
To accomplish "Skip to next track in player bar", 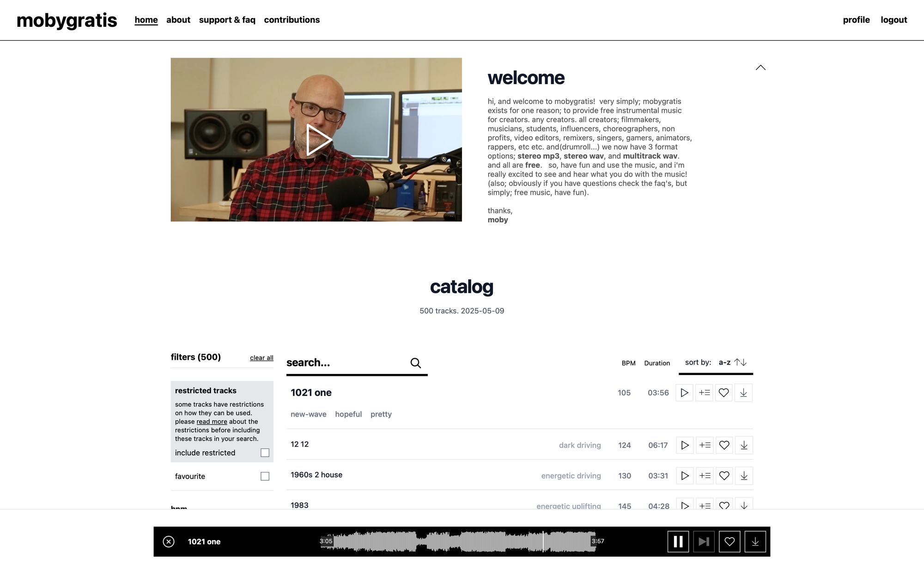I will (x=704, y=541).
